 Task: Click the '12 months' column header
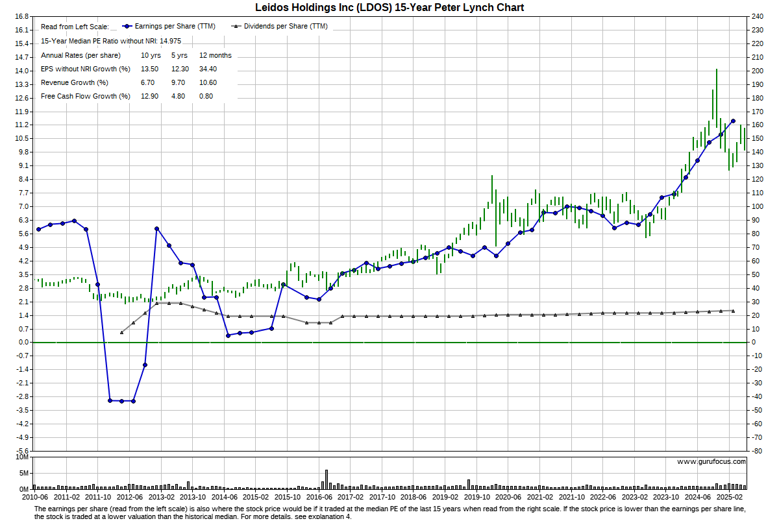pos(216,55)
